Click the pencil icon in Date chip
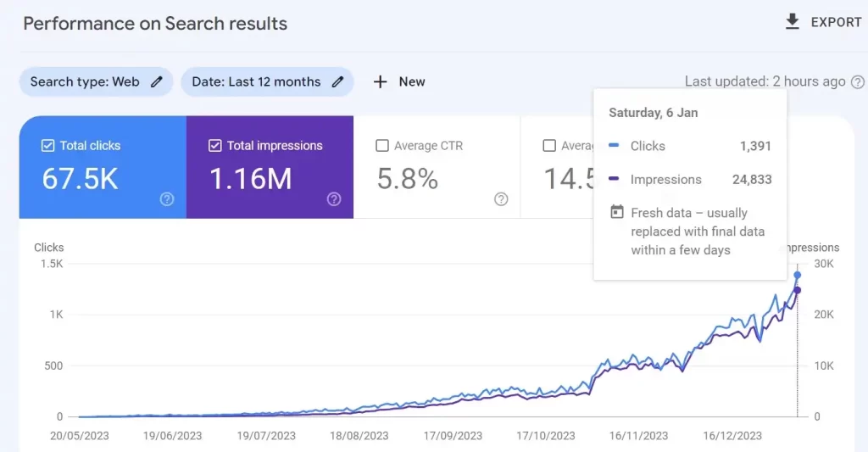 tap(337, 82)
